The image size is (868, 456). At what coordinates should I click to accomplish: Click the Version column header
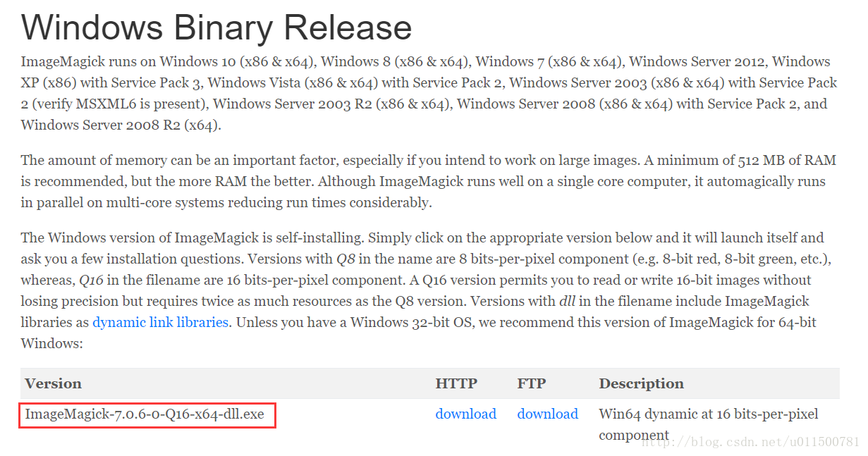click(x=53, y=383)
